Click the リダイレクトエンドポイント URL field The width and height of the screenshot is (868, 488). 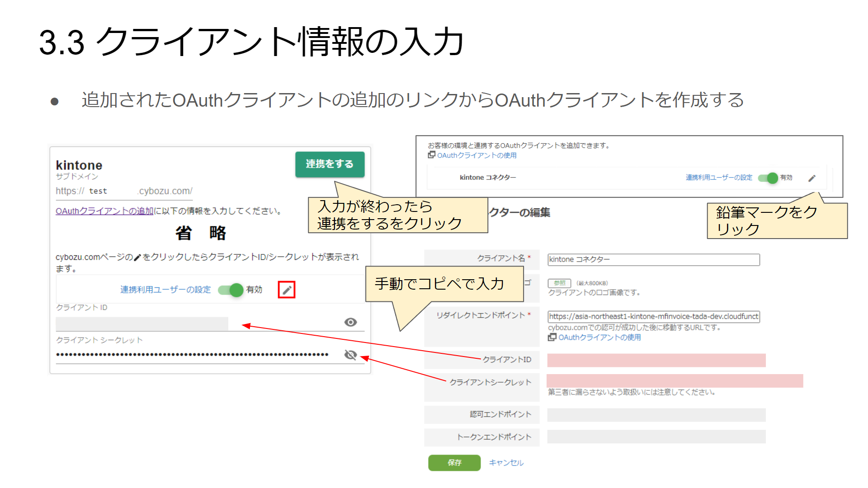[x=654, y=316]
